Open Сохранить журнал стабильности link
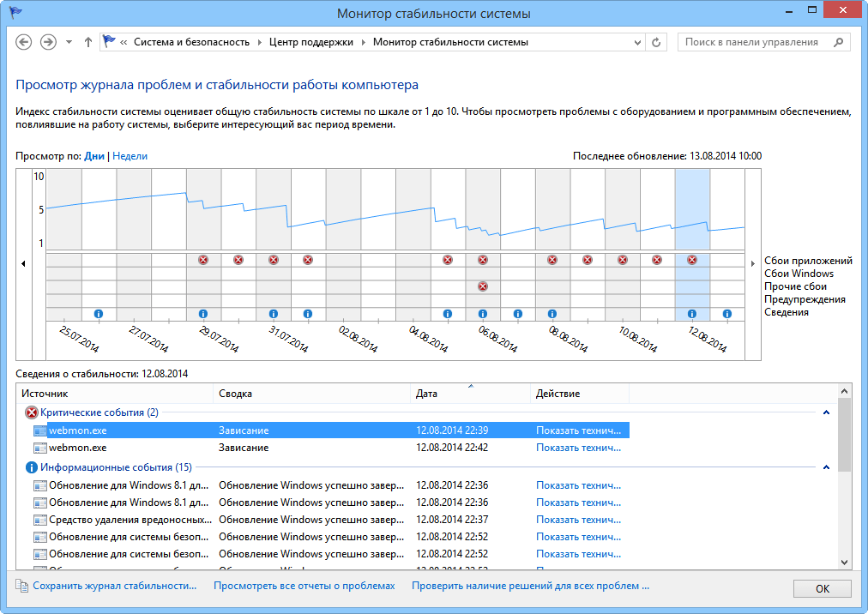868x614 pixels. click(114, 587)
